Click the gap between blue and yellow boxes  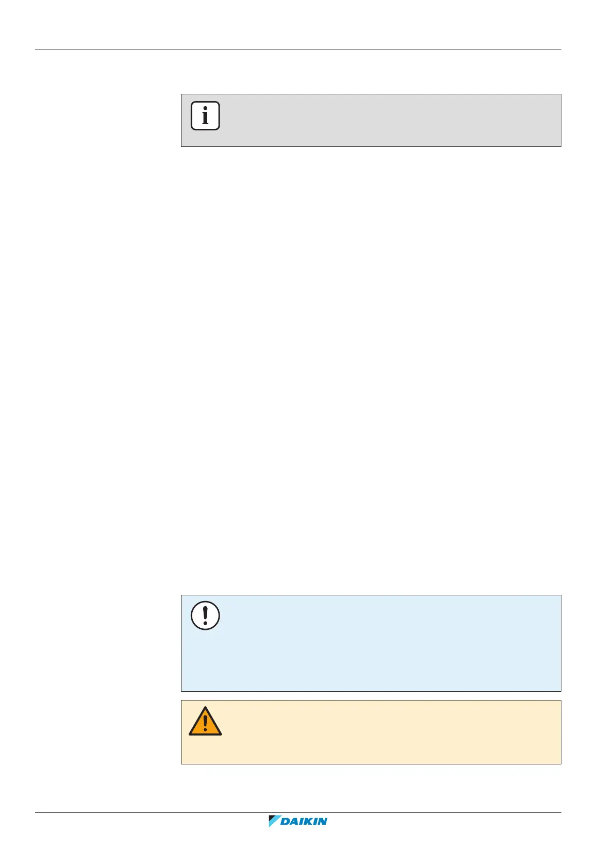371,696
